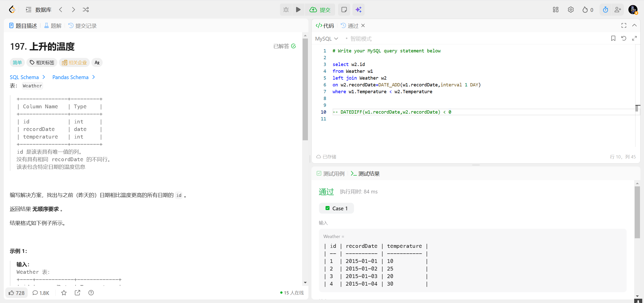Open the notes sticky icon
644x303 pixels.
click(x=344, y=10)
